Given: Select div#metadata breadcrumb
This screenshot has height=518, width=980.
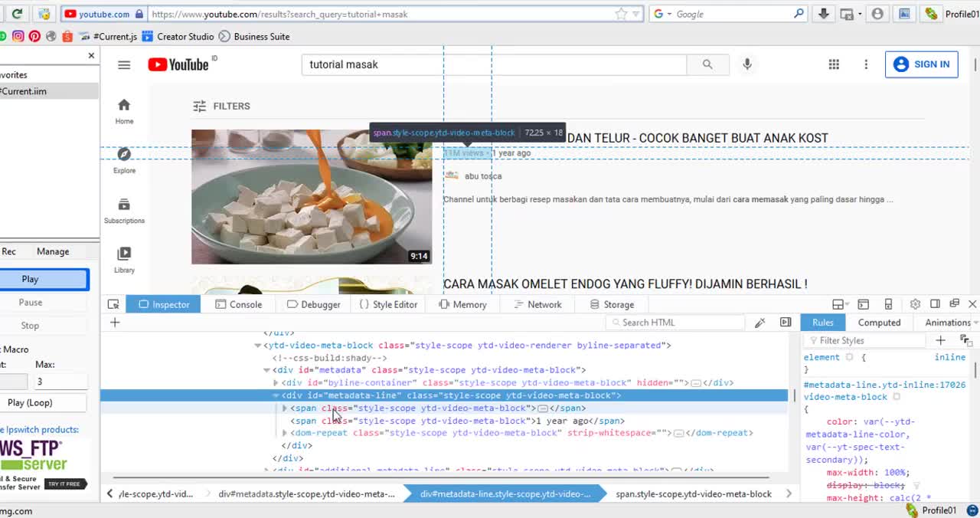Looking at the screenshot, I should click(x=306, y=494).
